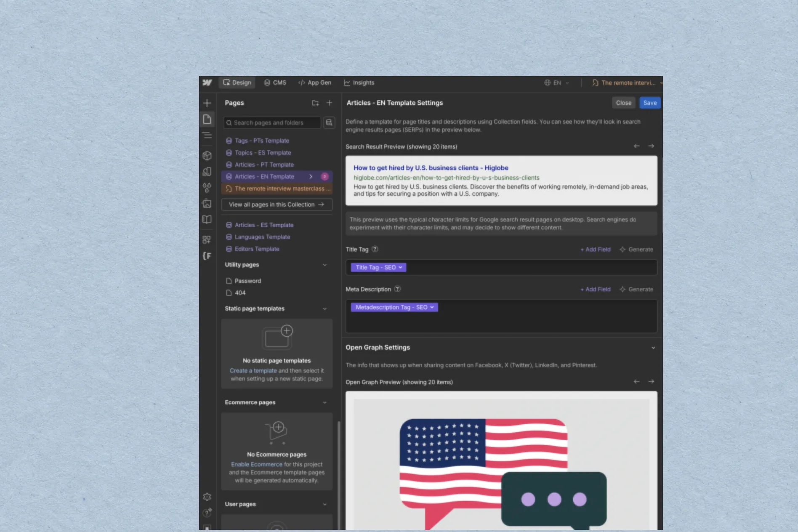Screen dimensions: 798x532
Task: Open the Metadescription Tag - SEO field dropdown
Action: click(394, 308)
